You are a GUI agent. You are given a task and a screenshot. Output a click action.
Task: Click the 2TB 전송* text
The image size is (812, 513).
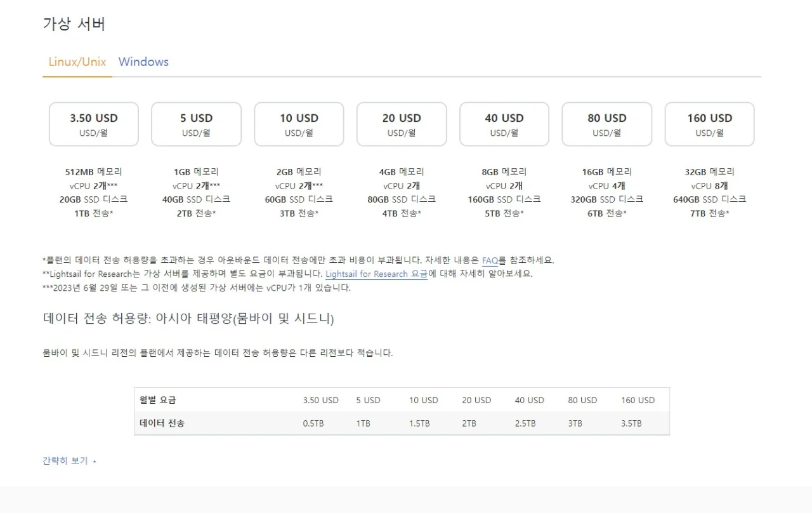[x=196, y=213]
